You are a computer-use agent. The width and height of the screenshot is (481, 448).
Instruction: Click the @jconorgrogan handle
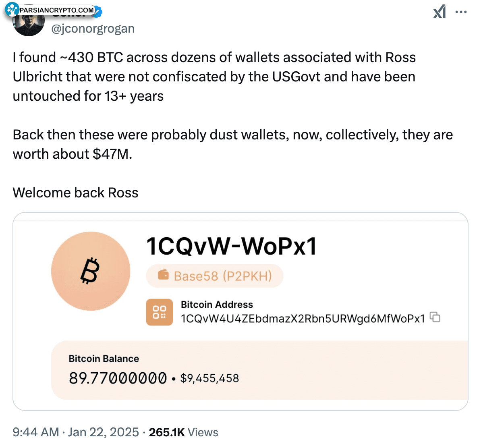click(x=93, y=29)
